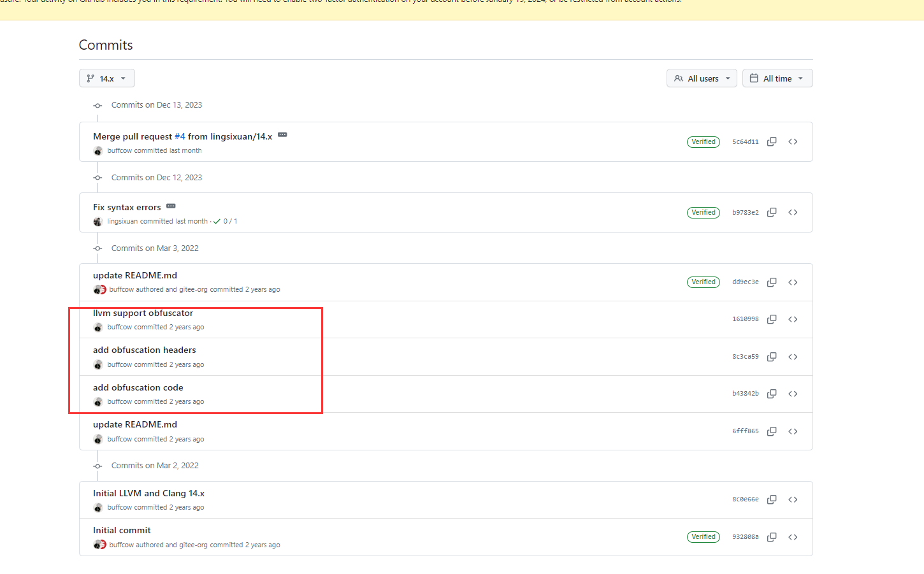
Task: Click Verified badge on commit b9783e2
Action: [x=704, y=212]
